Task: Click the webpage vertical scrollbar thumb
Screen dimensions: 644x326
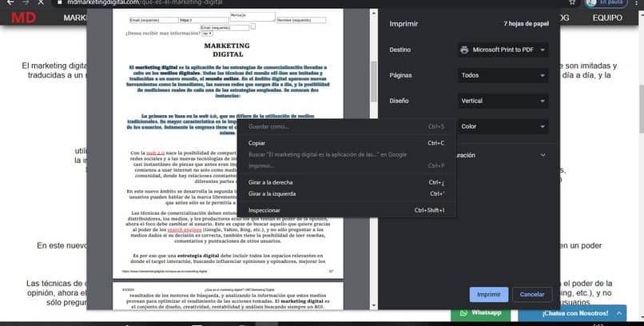Action: [x=641, y=109]
